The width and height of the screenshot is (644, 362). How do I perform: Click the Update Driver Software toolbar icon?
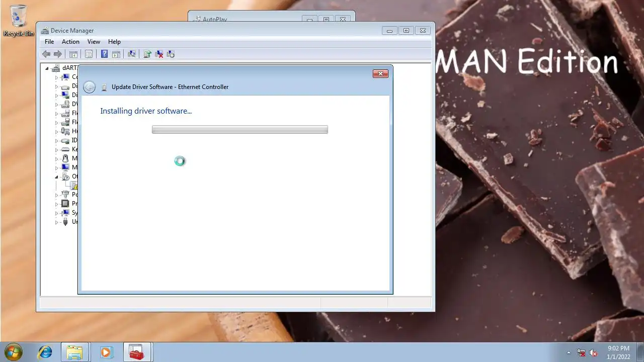[147, 54]
